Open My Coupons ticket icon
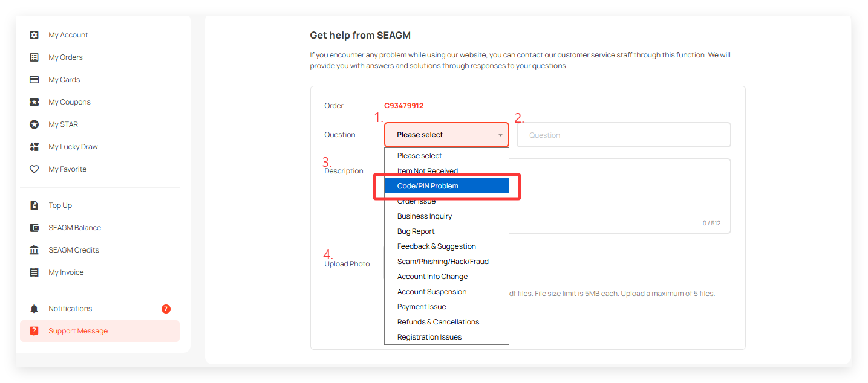The image size is (868, 383). pyautogui.click(x=34, y=102)
